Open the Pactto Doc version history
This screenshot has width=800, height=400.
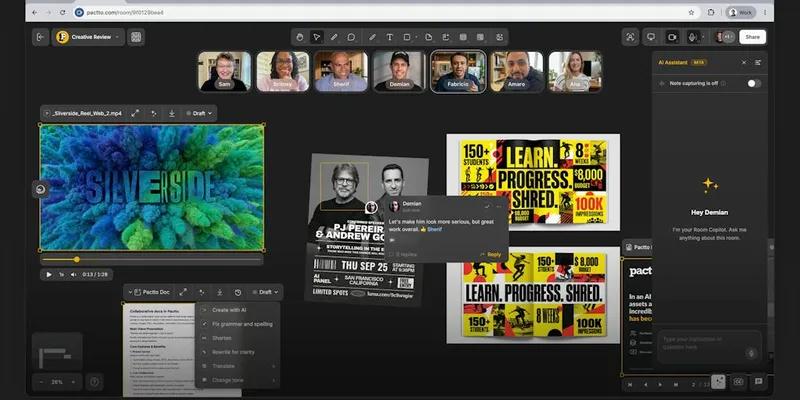click(238, 292)
